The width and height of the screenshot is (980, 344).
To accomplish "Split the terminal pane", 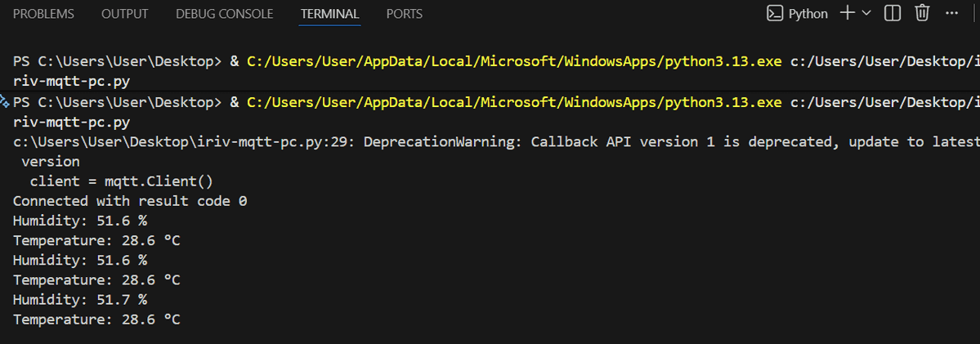I will (x=893, y=13).
